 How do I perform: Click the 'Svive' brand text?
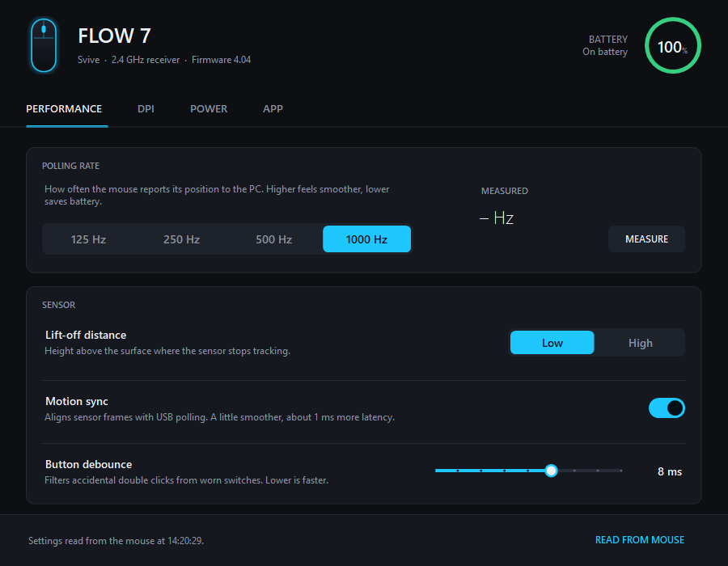point(89,60)
